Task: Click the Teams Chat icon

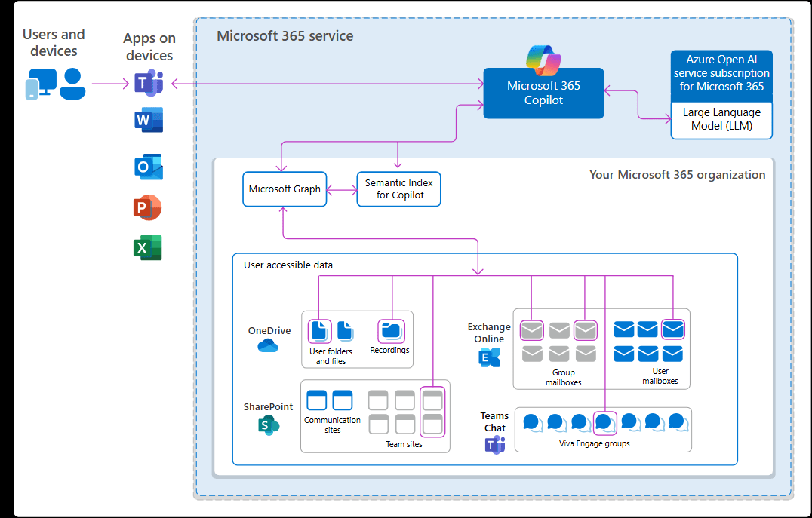Action: tap(494, 445)
